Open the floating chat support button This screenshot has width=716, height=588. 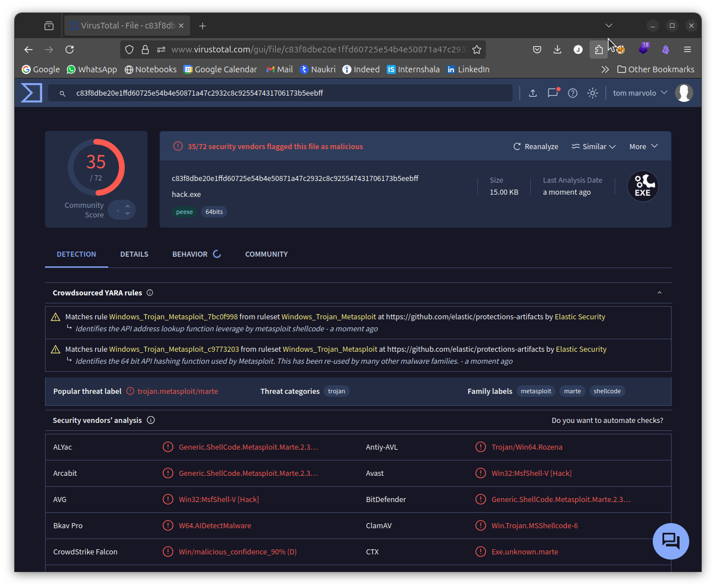[x=671, y=541]
